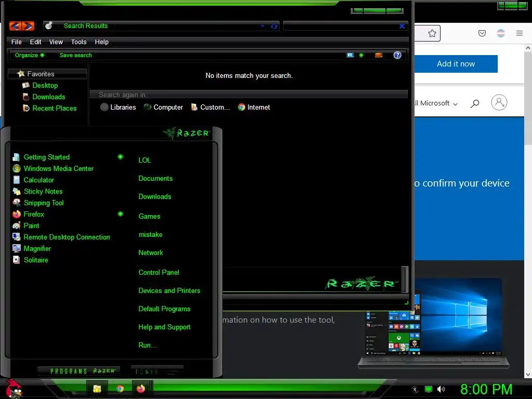Open the LOL user folder link
532x399 pixels.
point(144,160)
